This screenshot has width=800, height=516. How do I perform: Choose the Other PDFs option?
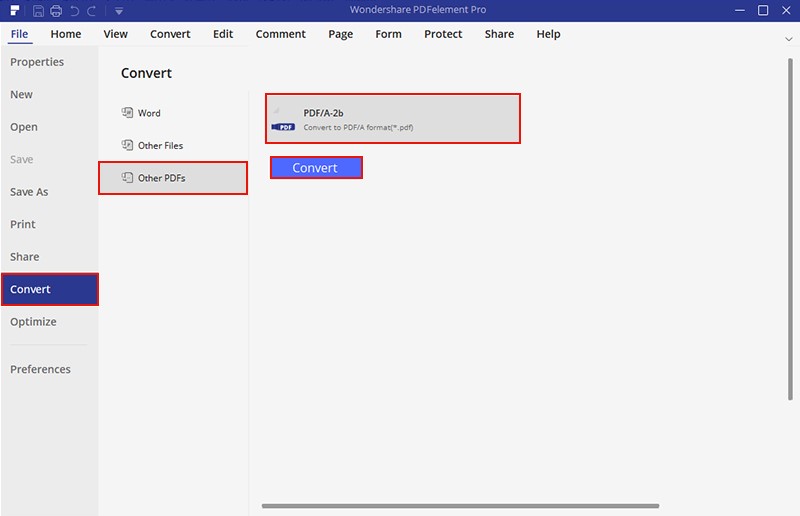click(x=173, y=178)
